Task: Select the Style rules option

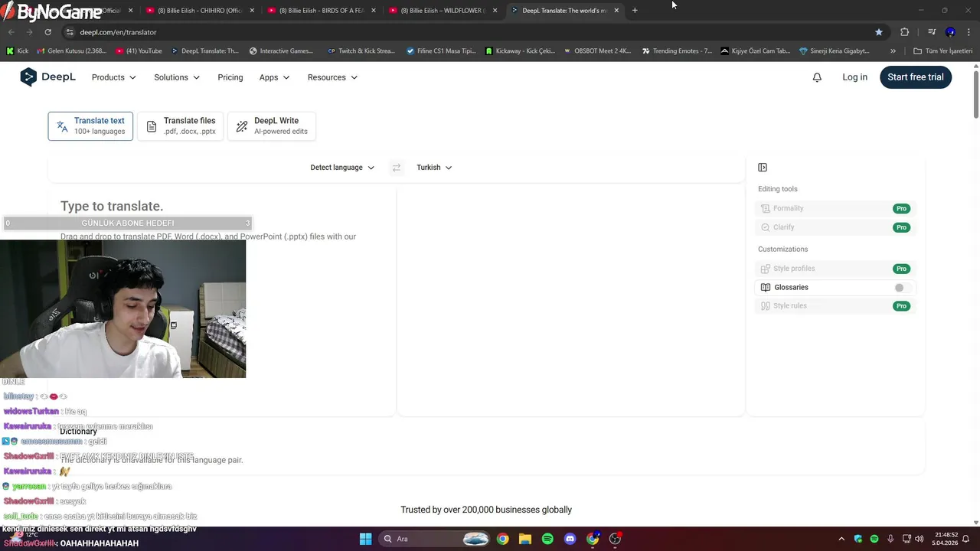Action: pyautogui.click(x=835, y=306)
